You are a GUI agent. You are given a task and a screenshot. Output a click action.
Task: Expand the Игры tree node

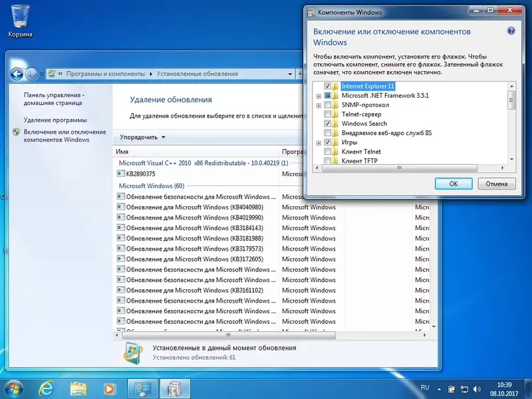[x=319, y=143]
